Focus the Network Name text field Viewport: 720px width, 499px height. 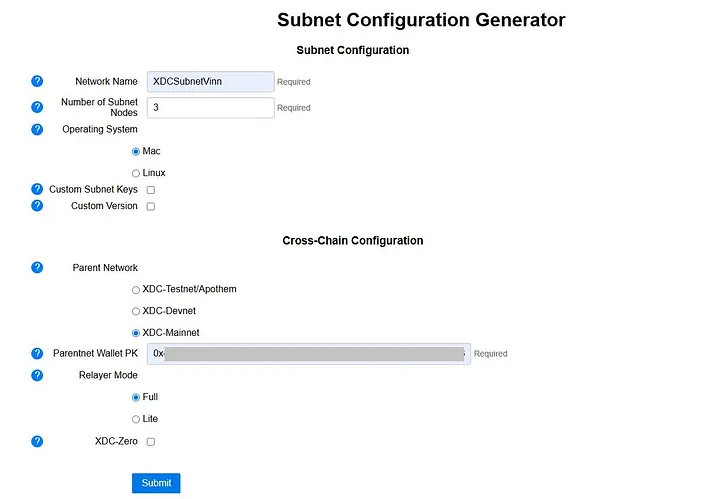210,82
